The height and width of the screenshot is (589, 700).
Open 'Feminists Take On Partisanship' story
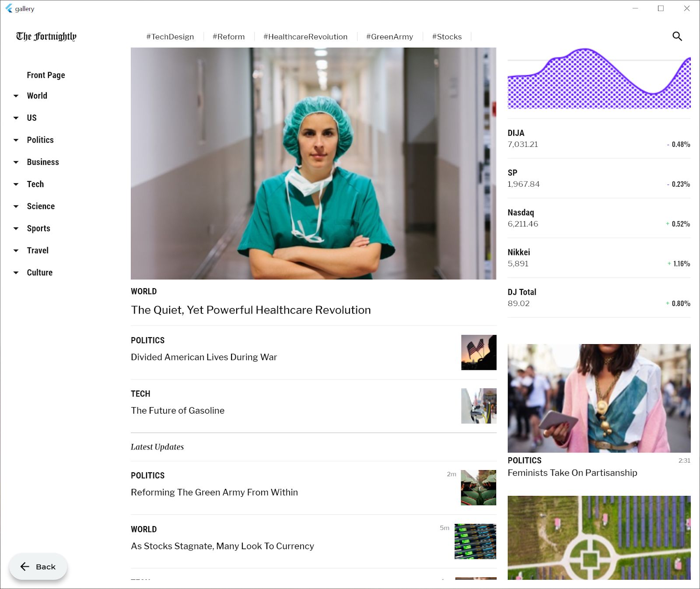point(572,473)
